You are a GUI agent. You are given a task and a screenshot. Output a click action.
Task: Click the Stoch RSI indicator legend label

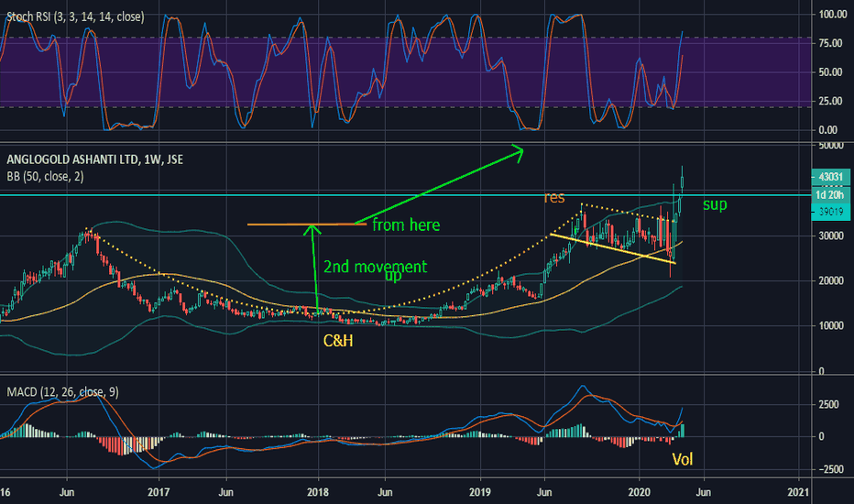coord(75,16)
